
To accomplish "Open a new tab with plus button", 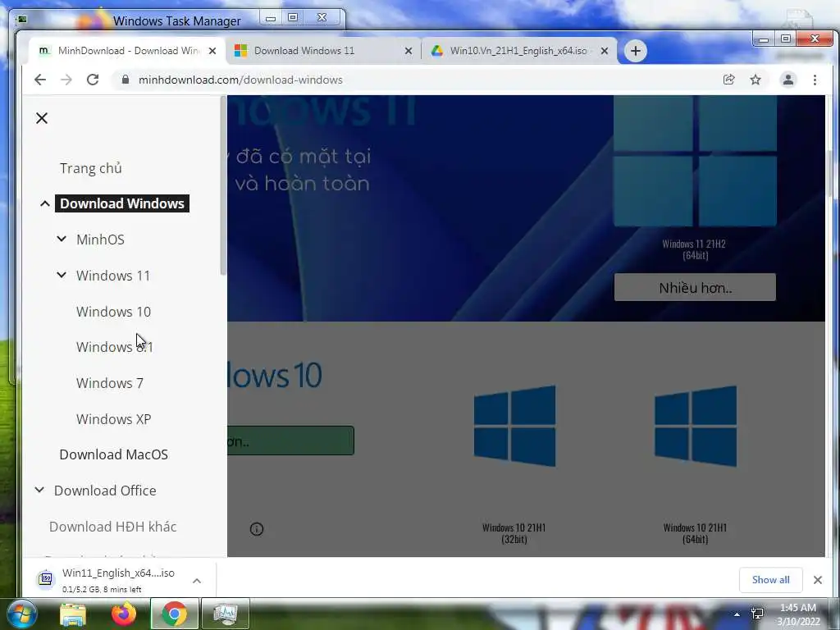I will point(636,51).
